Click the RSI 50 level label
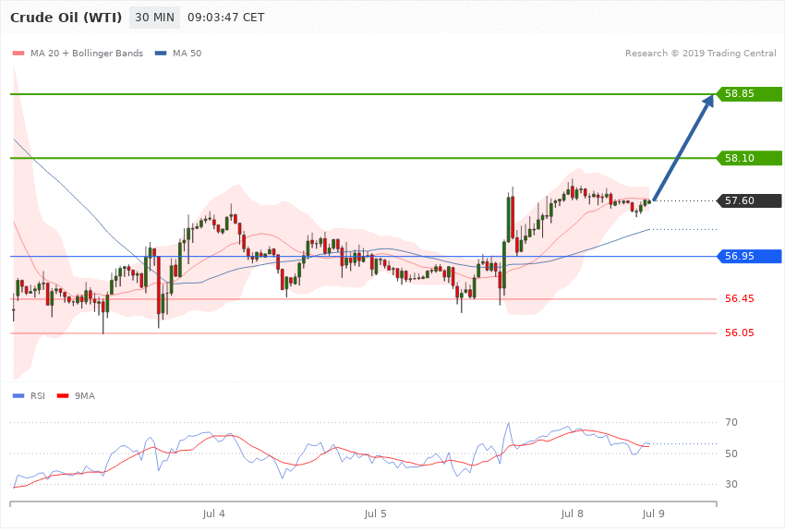 731,453
